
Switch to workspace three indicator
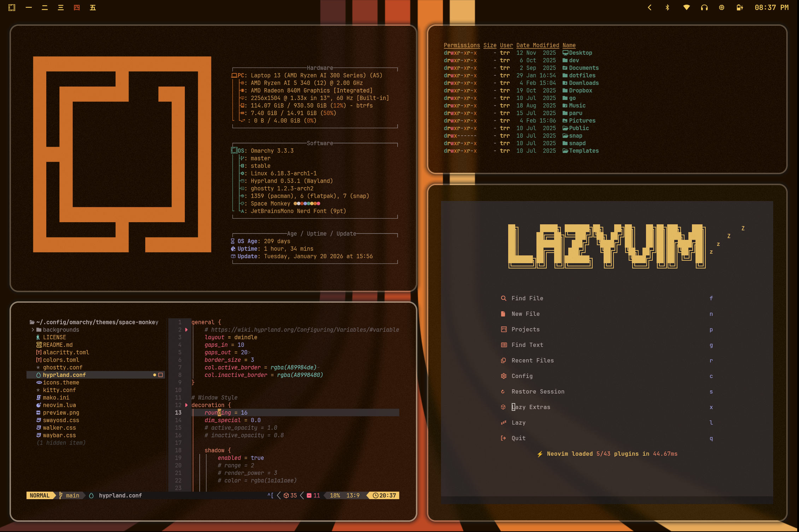click(x=61, y=7)
